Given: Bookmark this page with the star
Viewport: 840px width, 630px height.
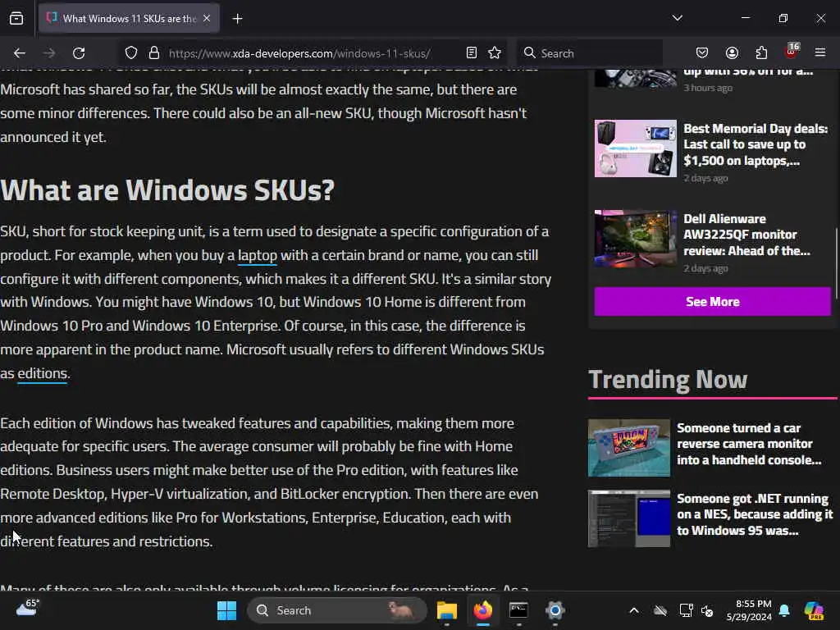Looking at the screenshot, I should coord(495,52).
